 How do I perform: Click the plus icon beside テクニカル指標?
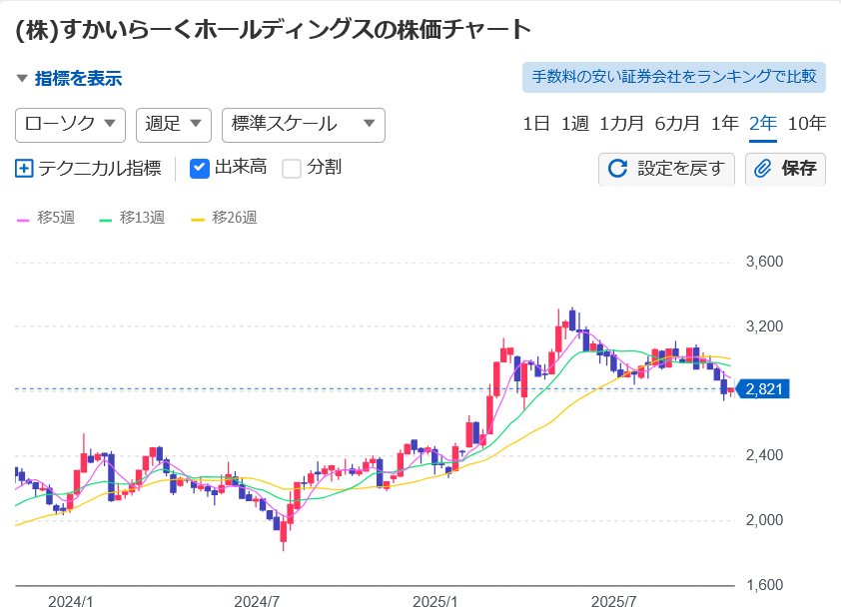click(25, 169)
